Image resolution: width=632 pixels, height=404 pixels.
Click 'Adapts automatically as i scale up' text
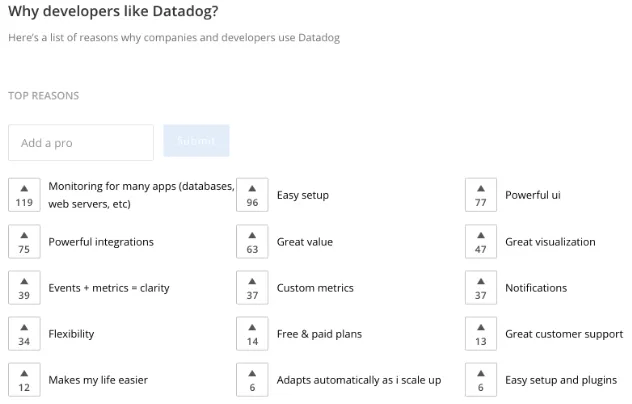359,380
